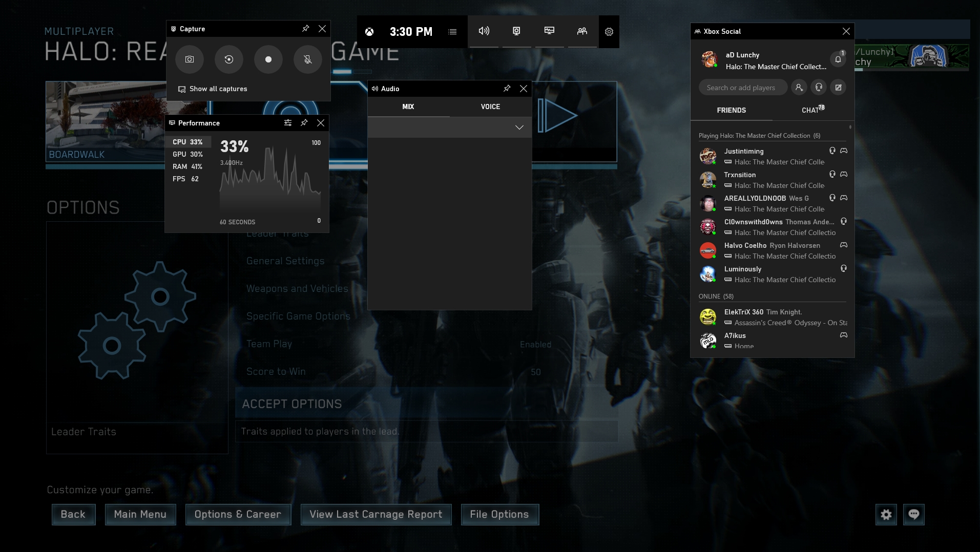Invite A7ikus to game via controller icon
This screenshot has height=552, width=980.
coord(844,335)
